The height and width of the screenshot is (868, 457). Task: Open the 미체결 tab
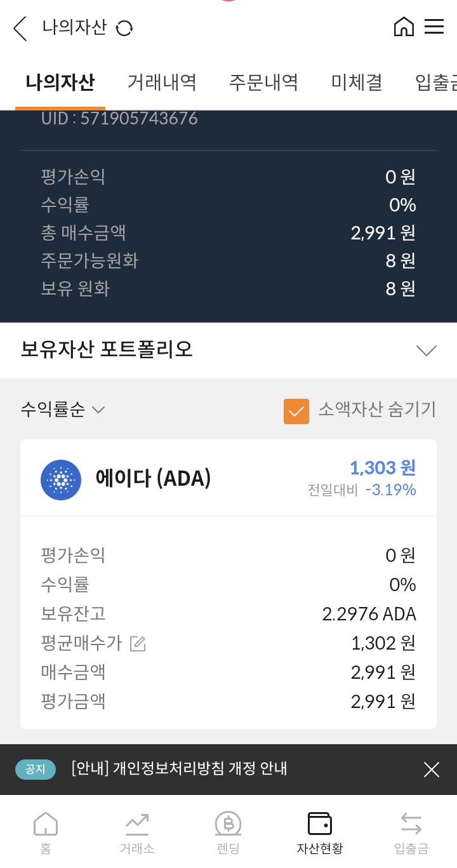tap(357, 83)
